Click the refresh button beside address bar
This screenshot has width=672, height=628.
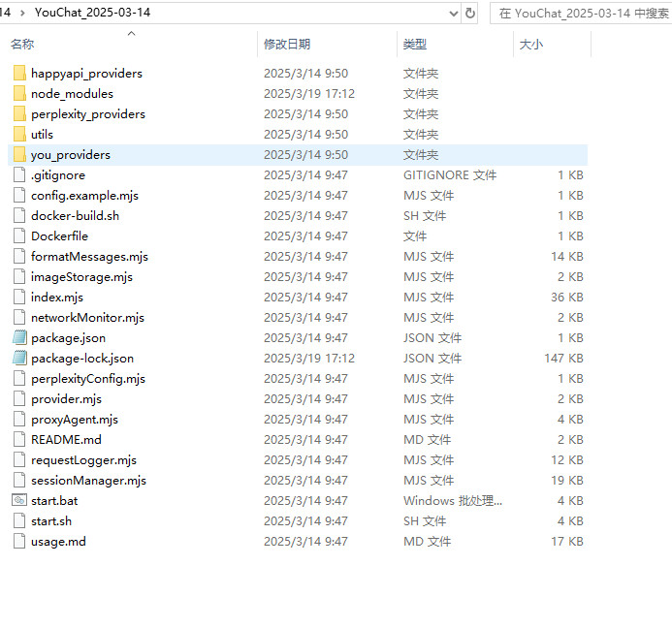[x=471, y=14]
